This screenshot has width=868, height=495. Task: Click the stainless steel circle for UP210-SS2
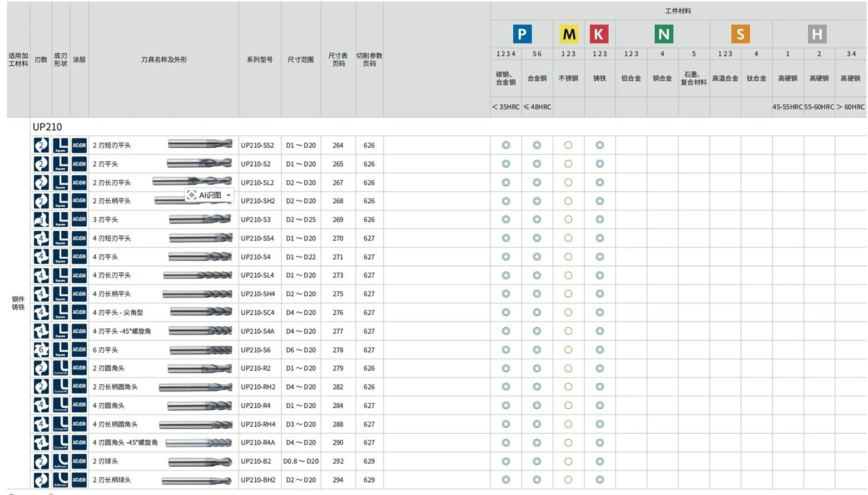(x=569, y=145)
